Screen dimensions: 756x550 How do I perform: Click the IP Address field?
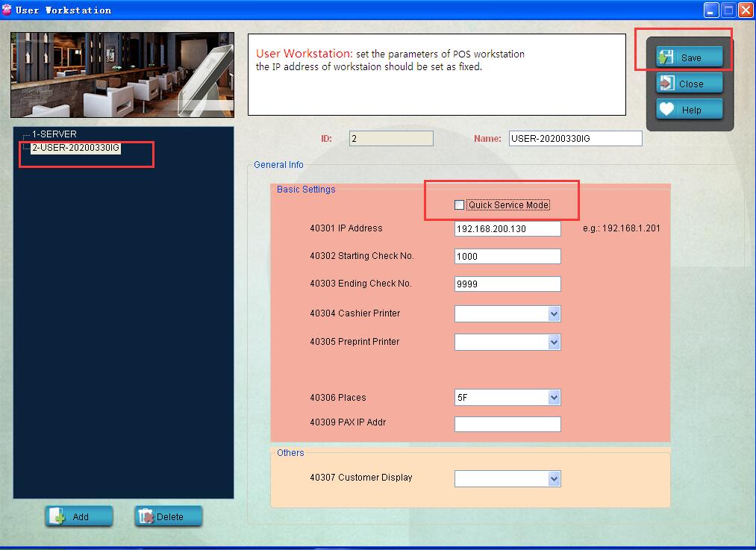coord(507,228)
